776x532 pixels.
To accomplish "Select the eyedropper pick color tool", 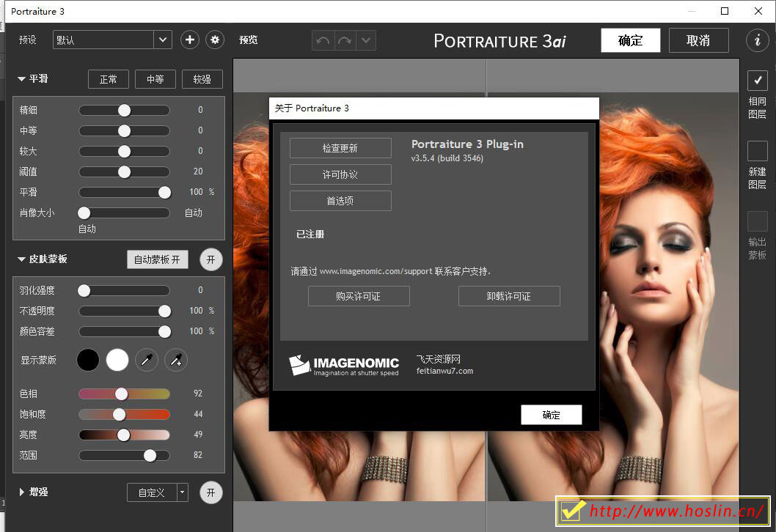I will click(x=147, y=360).
